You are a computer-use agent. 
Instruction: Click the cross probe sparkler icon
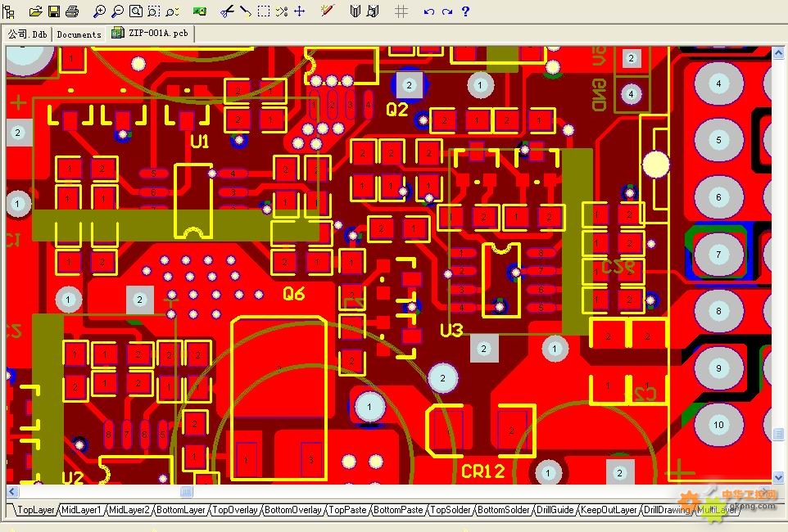tap(327, 11)
